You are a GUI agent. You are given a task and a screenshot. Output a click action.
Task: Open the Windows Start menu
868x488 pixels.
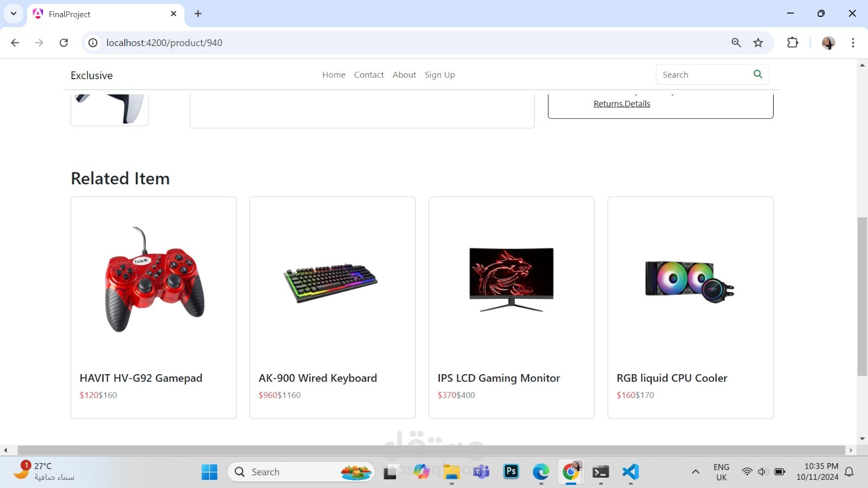pos(209,472)
